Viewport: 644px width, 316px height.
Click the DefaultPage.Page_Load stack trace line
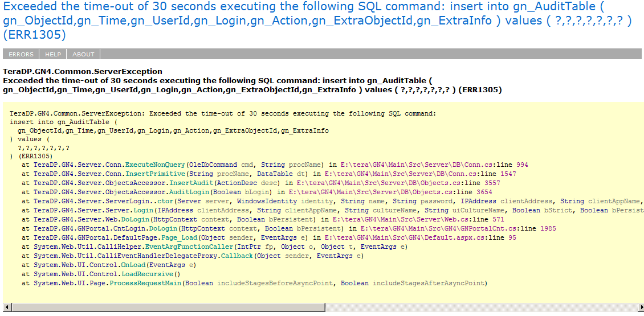coord(269,237)
